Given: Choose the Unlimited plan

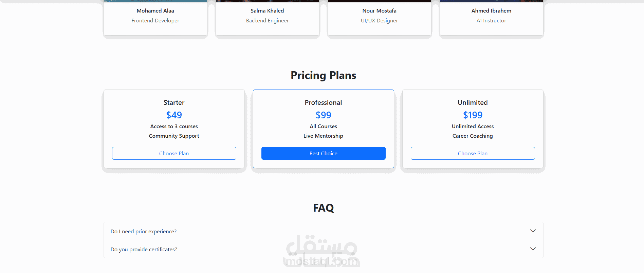Looking at the screenshot, I should (x=473, y=153).
